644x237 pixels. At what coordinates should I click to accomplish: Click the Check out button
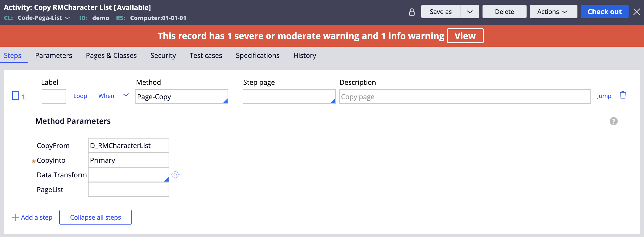[x=604, y=12]
